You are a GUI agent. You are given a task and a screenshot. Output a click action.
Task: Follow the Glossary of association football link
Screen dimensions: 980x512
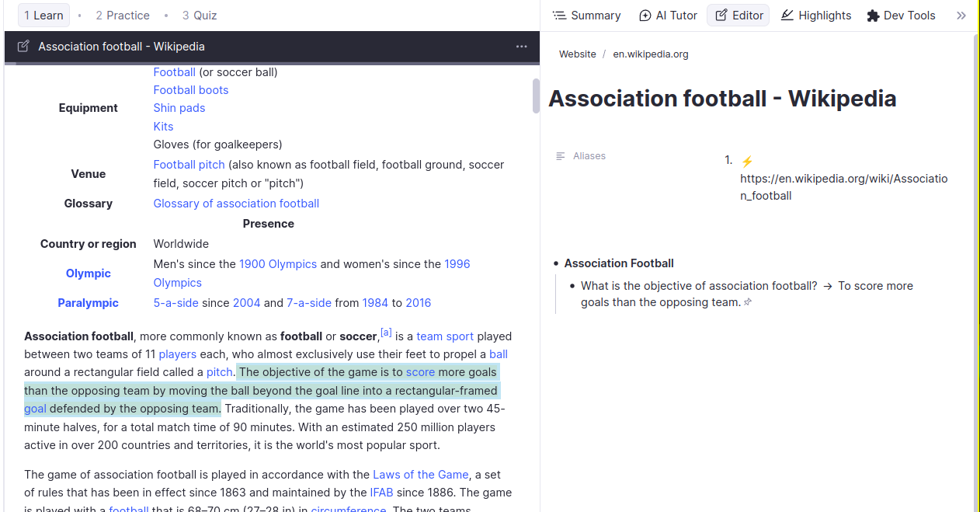236,204
